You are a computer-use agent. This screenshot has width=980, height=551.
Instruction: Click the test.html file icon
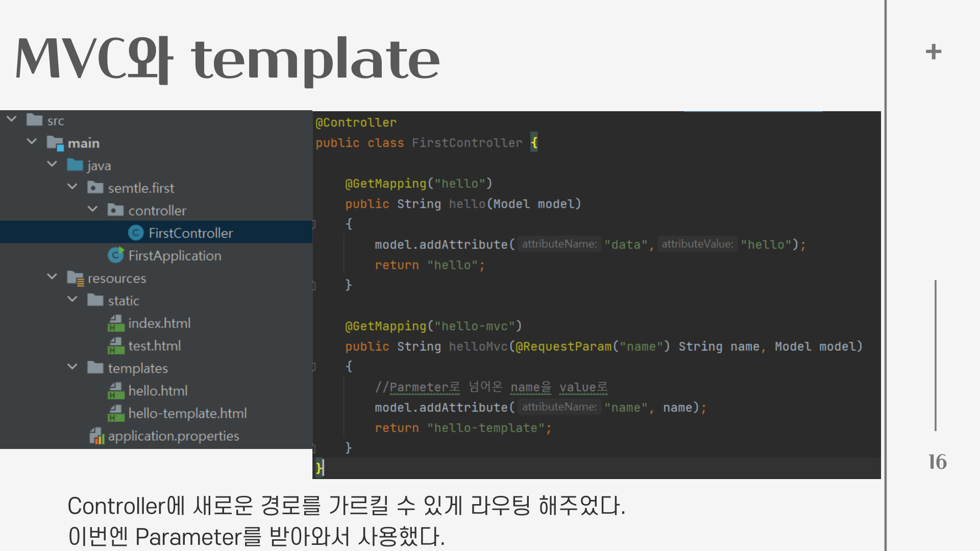tap(116, 346)
